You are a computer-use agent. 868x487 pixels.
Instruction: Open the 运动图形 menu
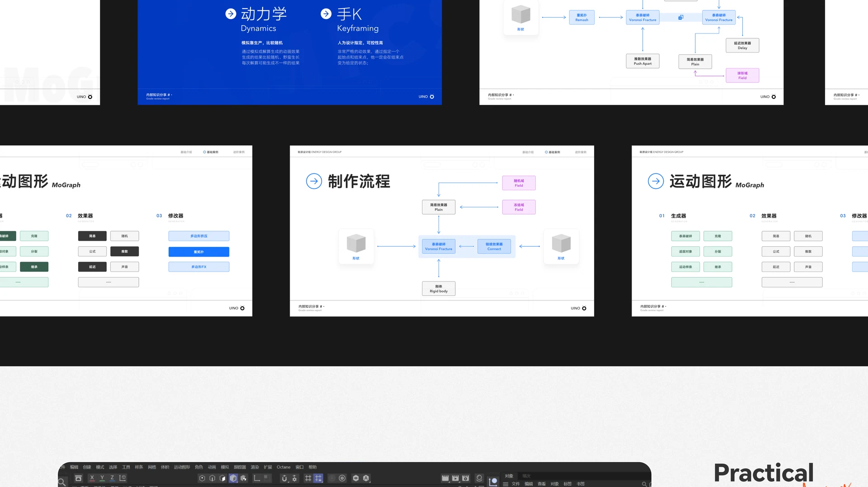tap(182, 467)
